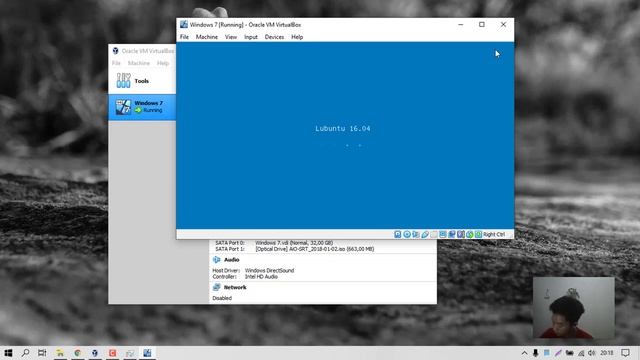Open File Explorer from the taskbar
The width and height of the screenshot is (640, 360).
(60, 353)
